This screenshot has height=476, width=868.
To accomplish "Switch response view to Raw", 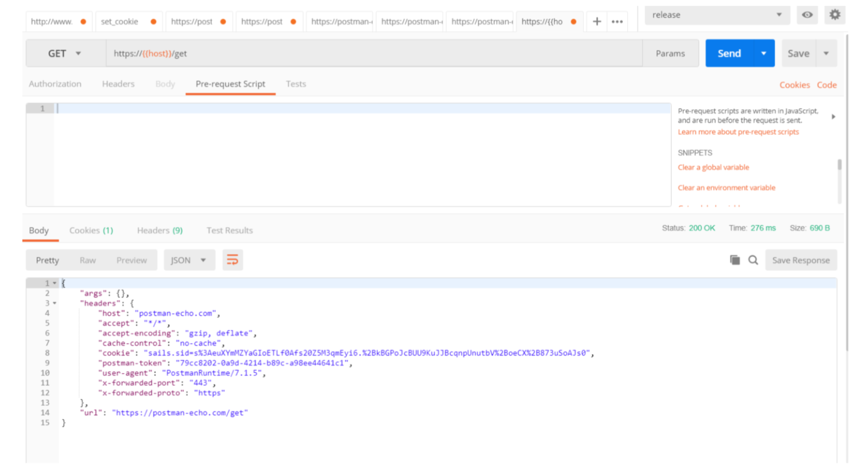I will coord(88,260).
